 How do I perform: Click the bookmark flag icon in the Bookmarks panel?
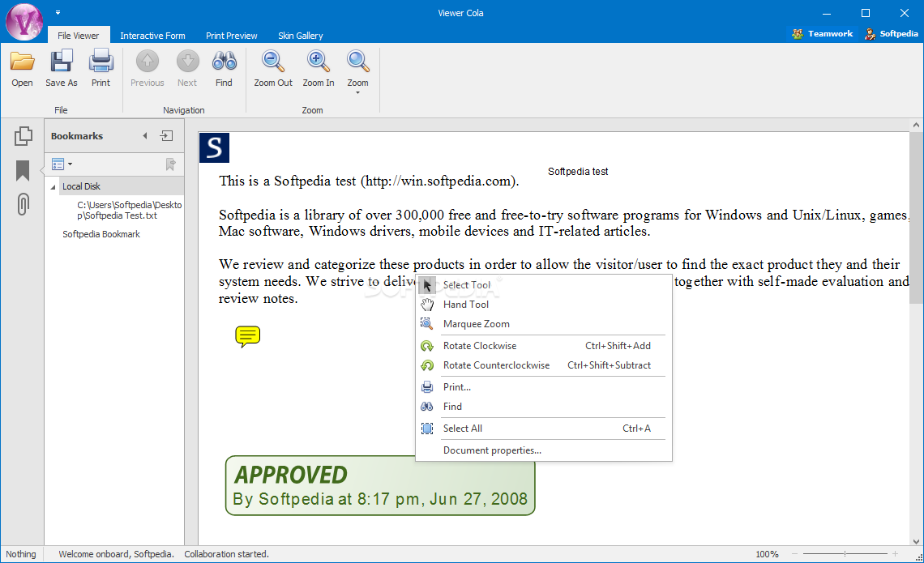point(170,164)
